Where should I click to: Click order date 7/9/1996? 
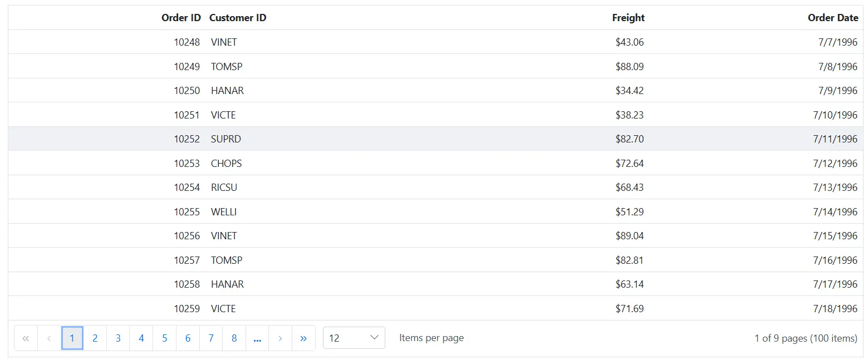838,91
